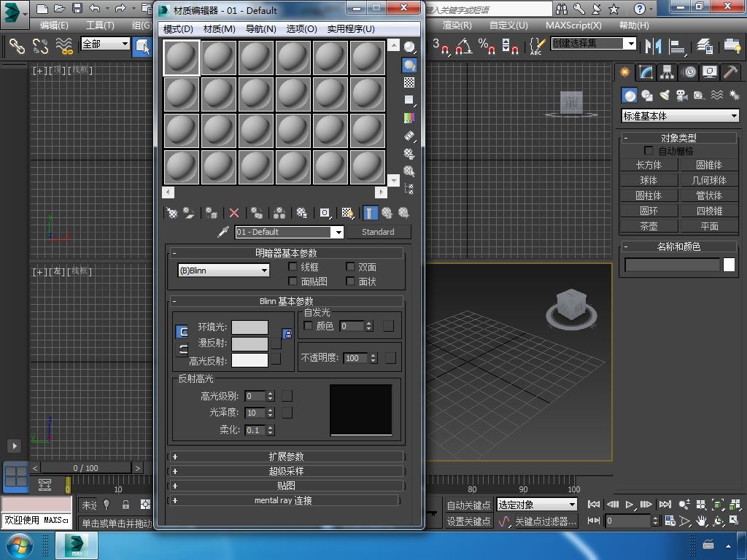Open the 标准基本体 dropdown
747x560 pixels.
pos(681,116)
